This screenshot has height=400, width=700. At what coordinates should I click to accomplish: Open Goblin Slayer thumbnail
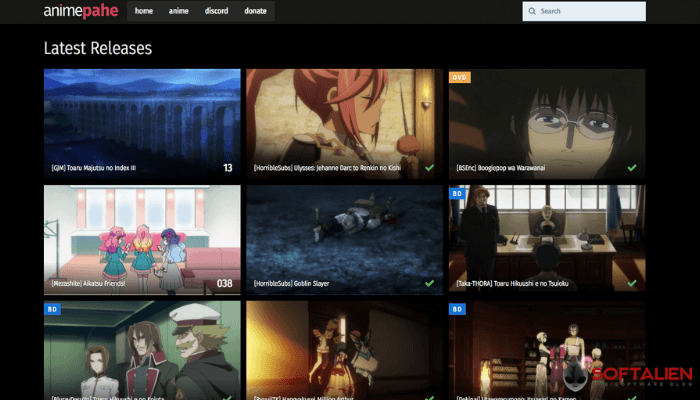click(344, 240)
